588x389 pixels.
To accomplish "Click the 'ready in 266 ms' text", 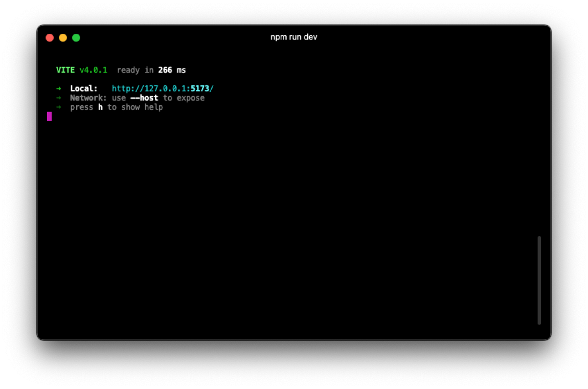I will [x=151, y=70].
